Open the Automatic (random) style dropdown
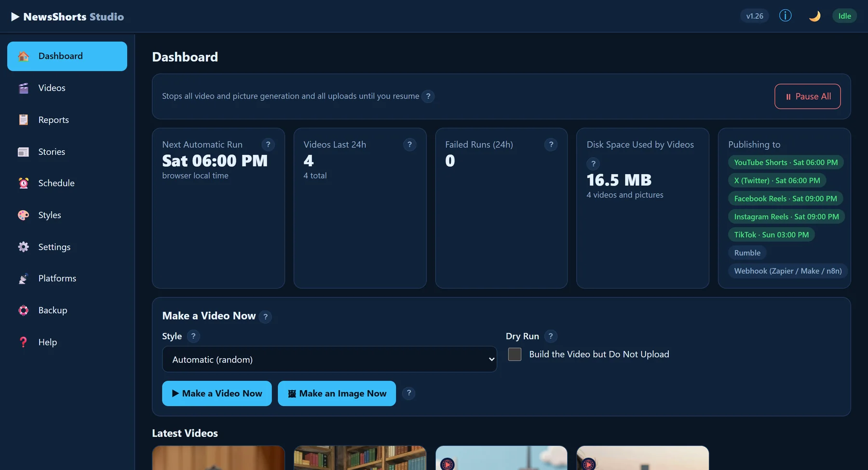The height and width of the screenshot is (470, 868). tap(329, 359)
